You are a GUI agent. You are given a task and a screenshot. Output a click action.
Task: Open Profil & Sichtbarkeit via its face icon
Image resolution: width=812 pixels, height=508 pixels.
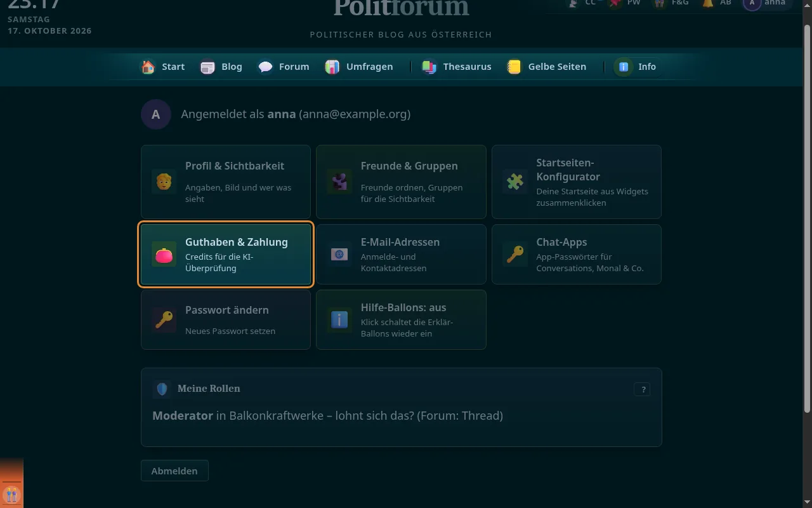coord(164,182)
